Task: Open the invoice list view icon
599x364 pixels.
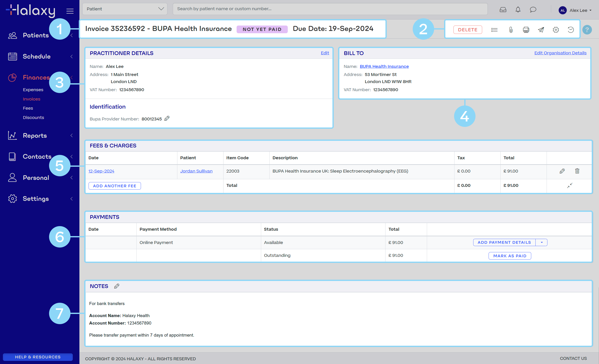Action: pyautogui.click(x=494, y=30)
